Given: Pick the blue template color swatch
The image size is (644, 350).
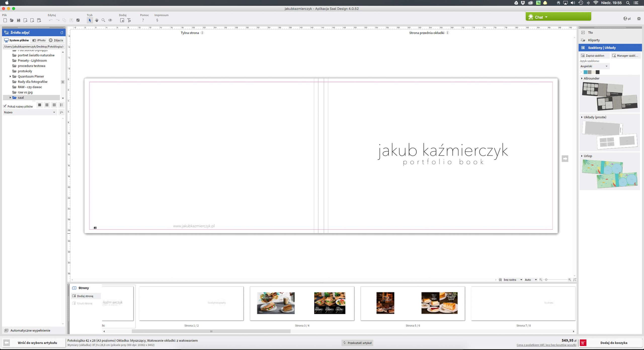Looking at the screenshot, I should pyautogui.click(x=585, y=72).
